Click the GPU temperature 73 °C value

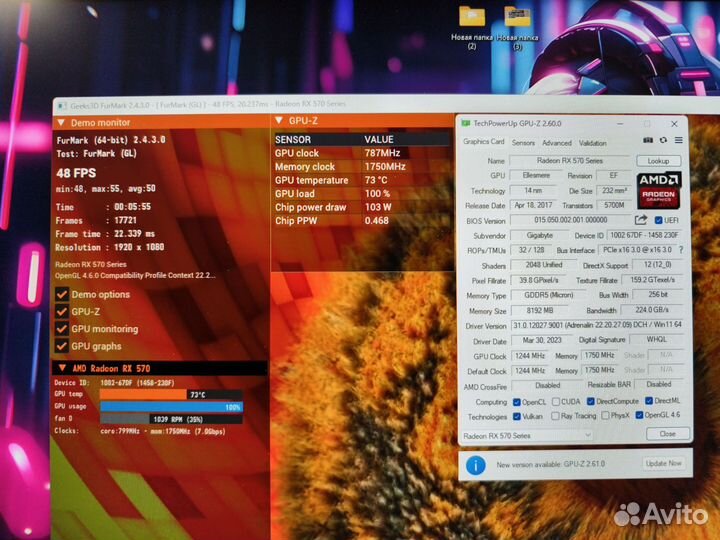(376, 180)
